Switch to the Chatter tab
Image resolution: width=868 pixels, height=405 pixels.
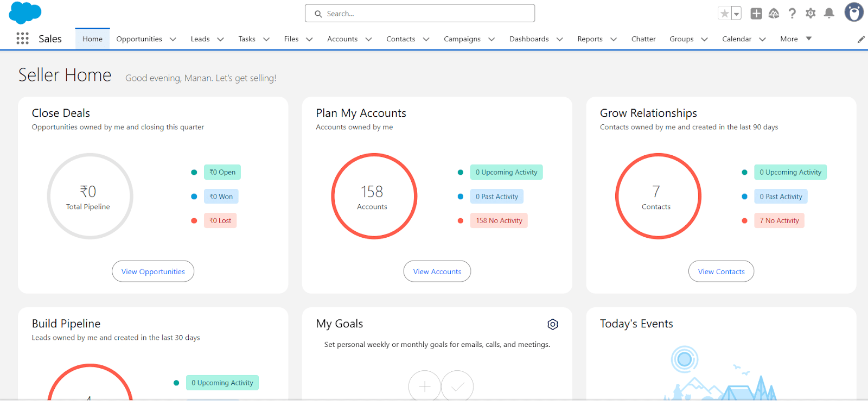643,39
